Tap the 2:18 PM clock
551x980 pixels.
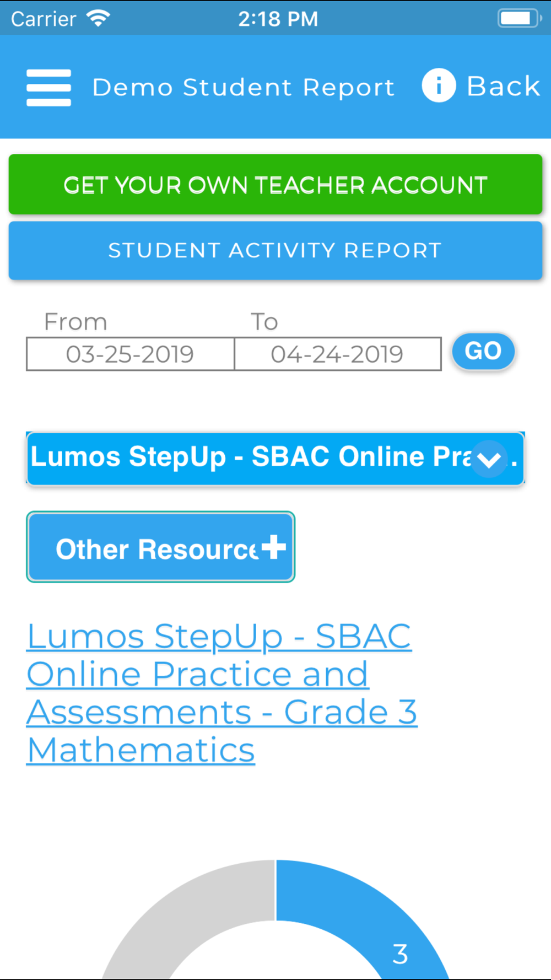coord(278,19)
